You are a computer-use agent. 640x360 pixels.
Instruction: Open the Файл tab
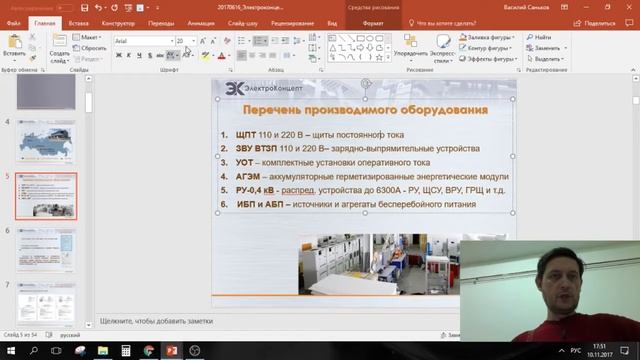13,23
